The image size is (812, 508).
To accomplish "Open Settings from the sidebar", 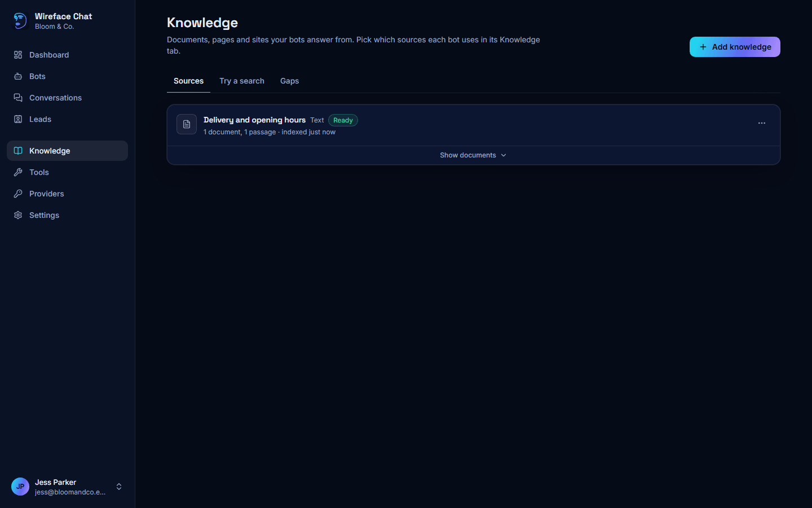I will [67, 215].
